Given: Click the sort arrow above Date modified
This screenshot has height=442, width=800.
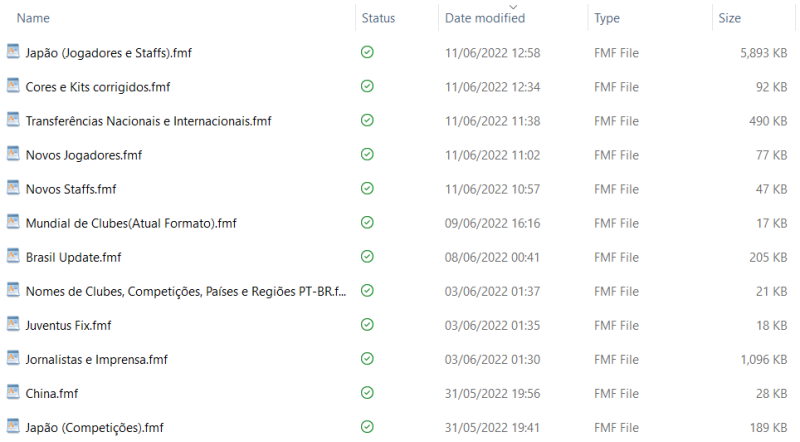Looking at the screenshot, I should (x=514, y=6).
